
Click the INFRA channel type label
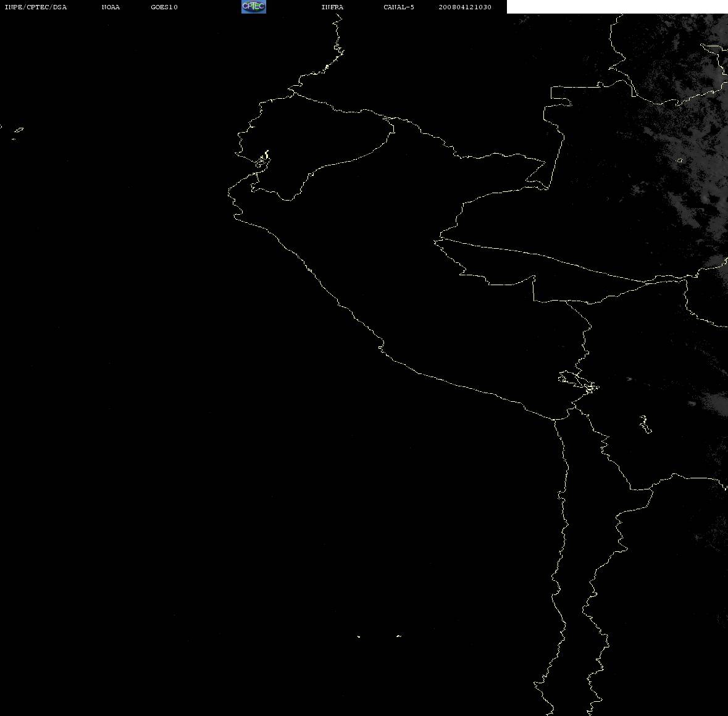332,7
